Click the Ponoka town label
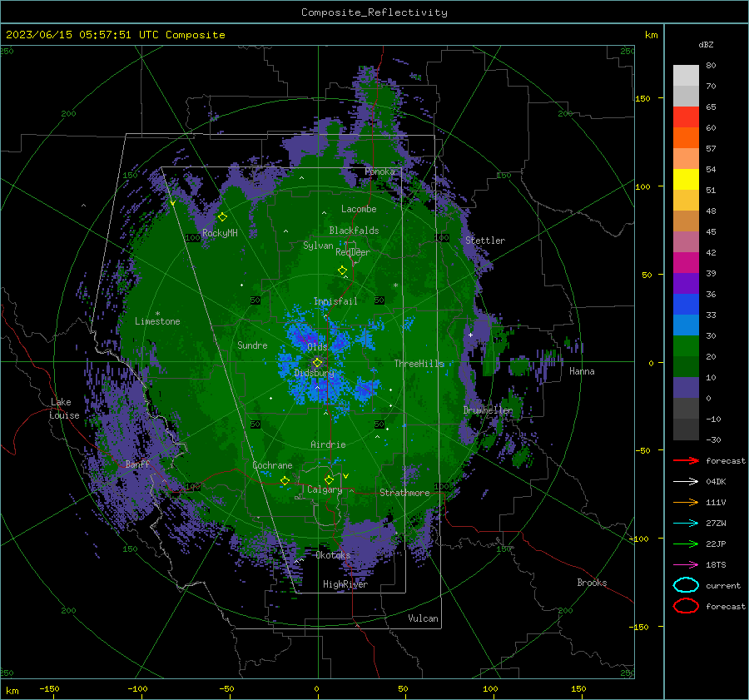 [379, 171]
